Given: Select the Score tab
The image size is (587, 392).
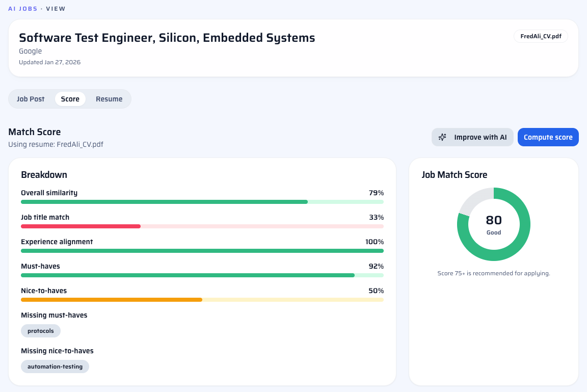Looking at the screenshot, I should 70,99.
